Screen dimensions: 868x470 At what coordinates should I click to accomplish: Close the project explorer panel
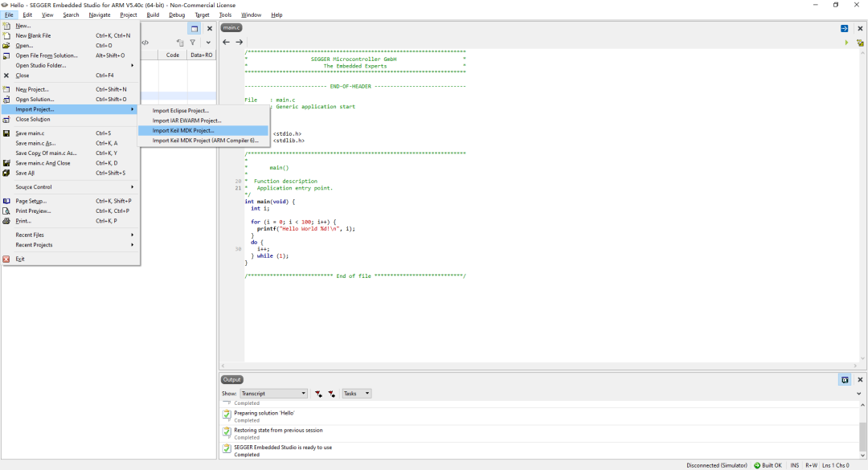209,28
